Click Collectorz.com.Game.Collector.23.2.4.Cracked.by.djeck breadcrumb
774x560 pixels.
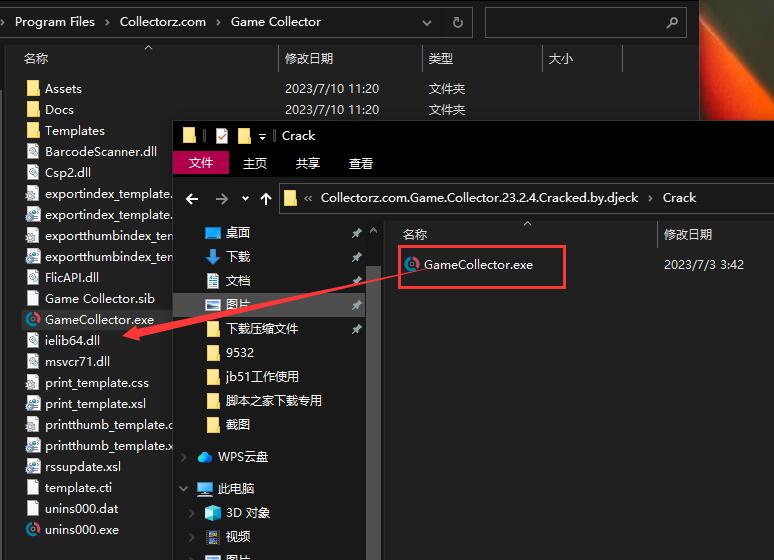coord(479,198)
